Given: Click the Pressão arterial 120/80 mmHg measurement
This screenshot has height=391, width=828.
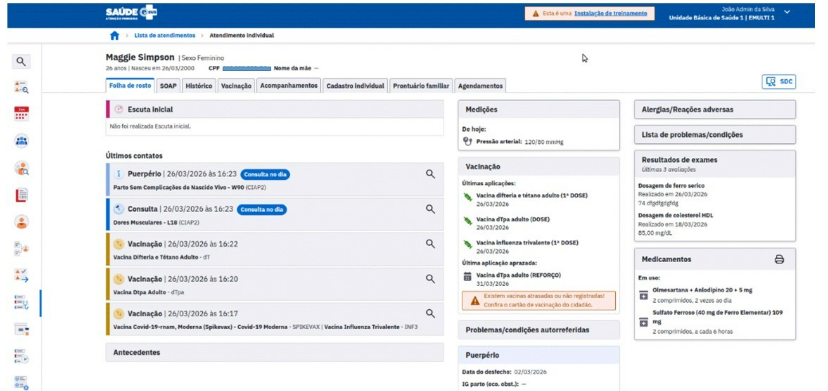Looking at the screenshot, I should [x=520, y=142].
